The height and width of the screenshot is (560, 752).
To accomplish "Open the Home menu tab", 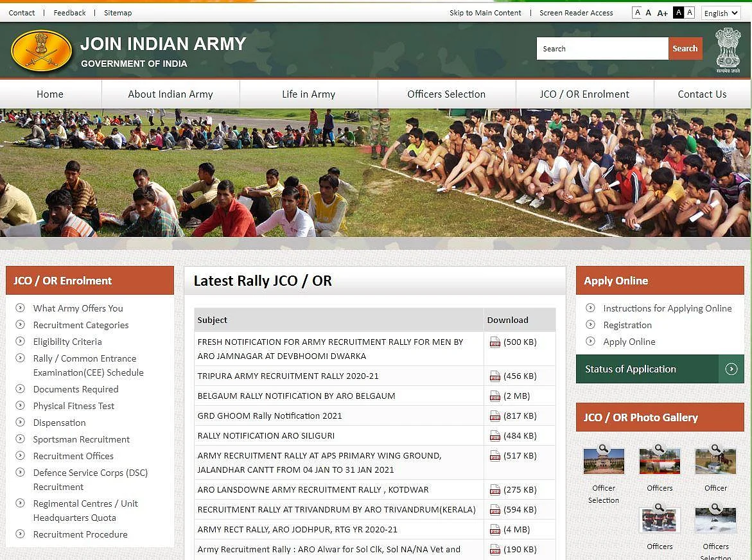I will click(x=50, y=94).
